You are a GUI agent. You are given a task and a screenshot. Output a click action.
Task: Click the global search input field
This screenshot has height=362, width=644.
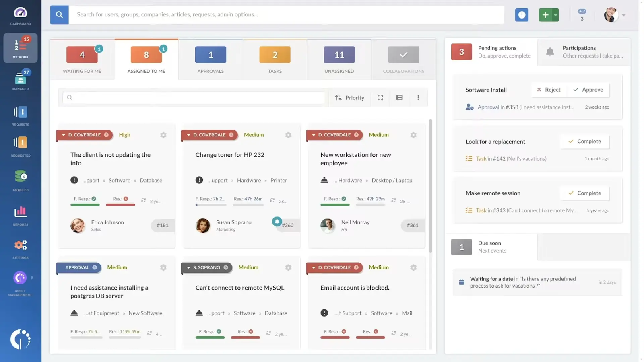pos(286,15)
